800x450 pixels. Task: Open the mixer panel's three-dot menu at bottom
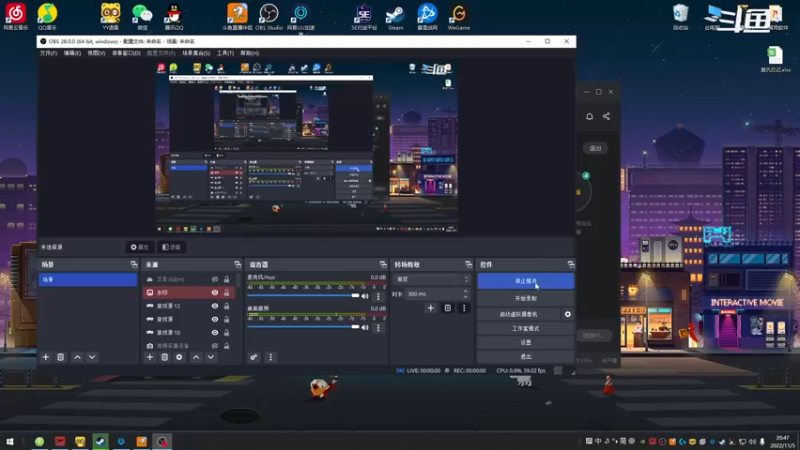pyautogui.click(x=270, y=357)
